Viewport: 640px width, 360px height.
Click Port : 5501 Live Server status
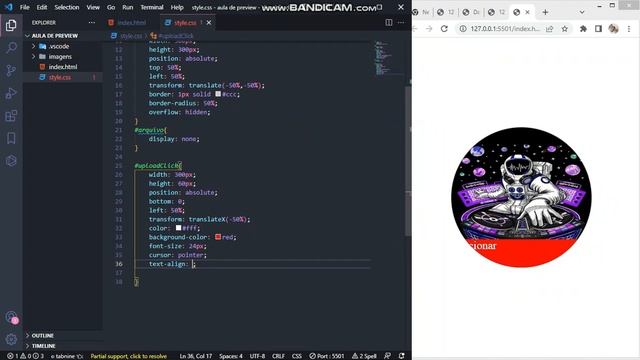click(x=327, y=356)
